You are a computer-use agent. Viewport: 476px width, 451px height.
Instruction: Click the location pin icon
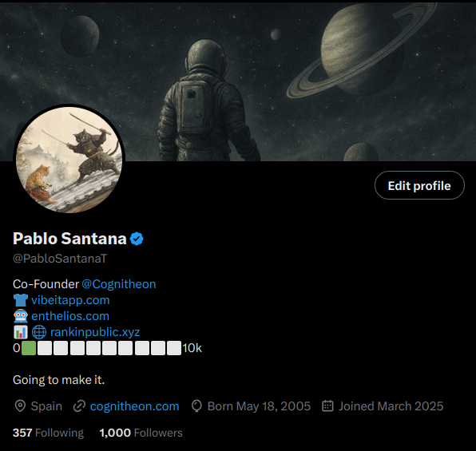pos(20,406)
